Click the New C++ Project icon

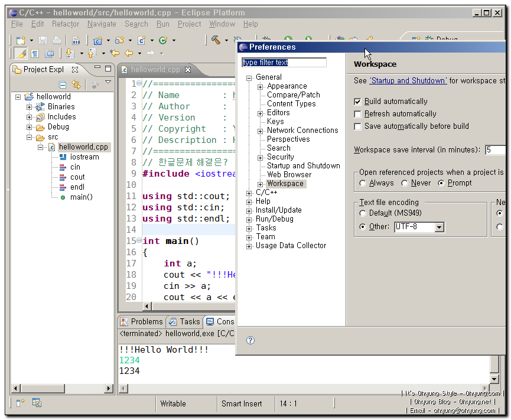pos(97,40)
